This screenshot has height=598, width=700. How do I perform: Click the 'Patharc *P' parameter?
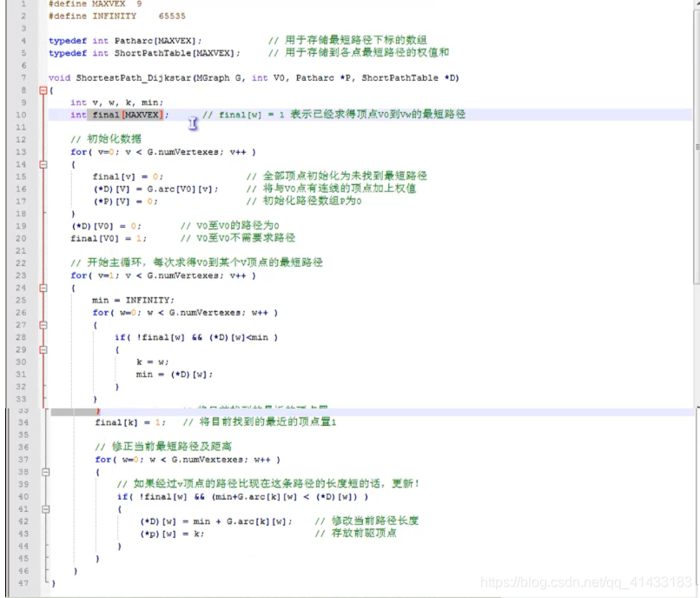coord(325,77)
